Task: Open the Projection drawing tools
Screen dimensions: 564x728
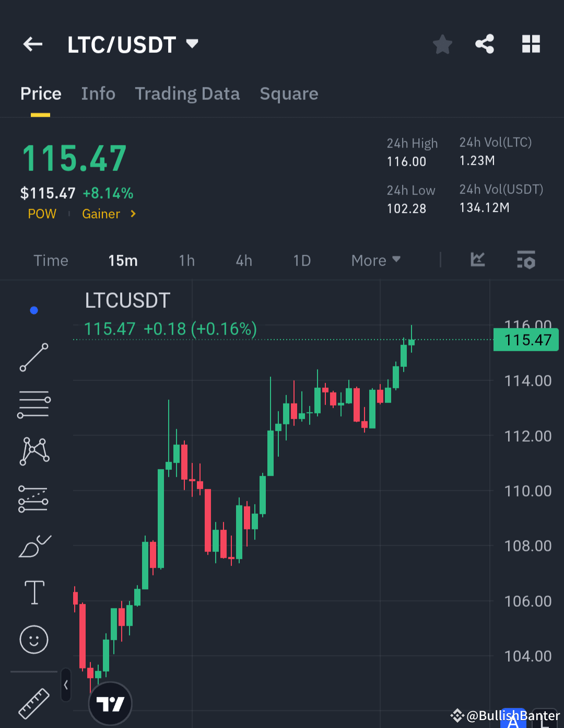Action: [33, 498]
